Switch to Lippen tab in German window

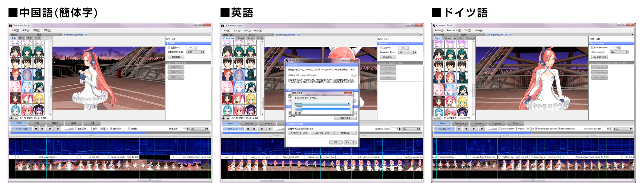click(497, 123)
